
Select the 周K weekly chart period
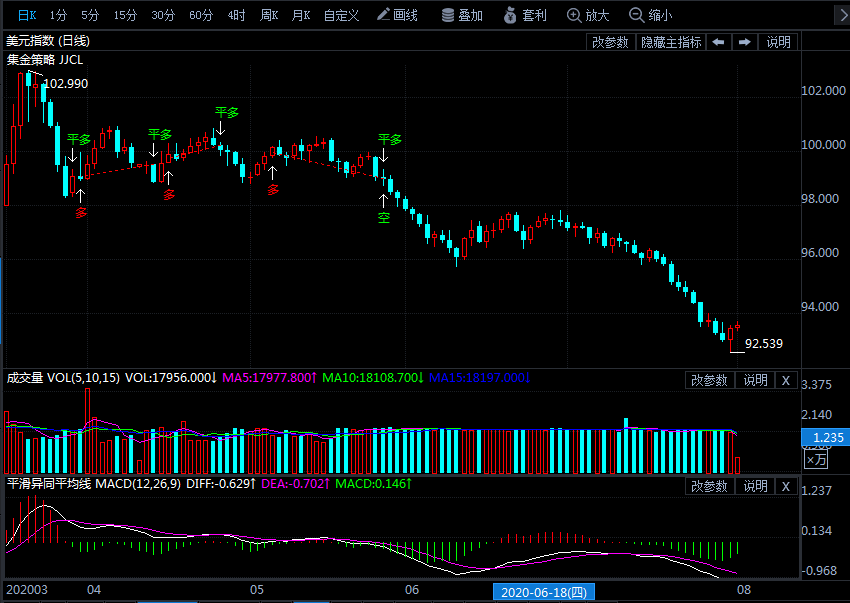268,15
